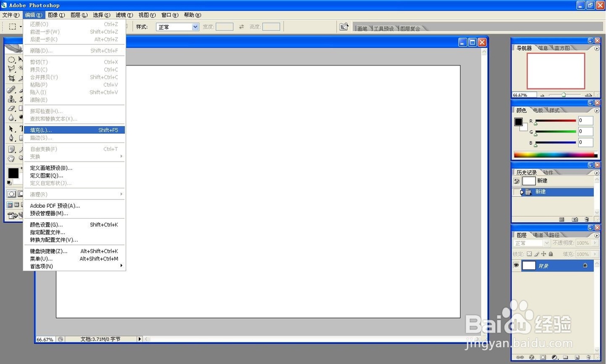Click standard mode mask icon in toolbox
The width and height of the screenshot is (606, 364).
12,194
